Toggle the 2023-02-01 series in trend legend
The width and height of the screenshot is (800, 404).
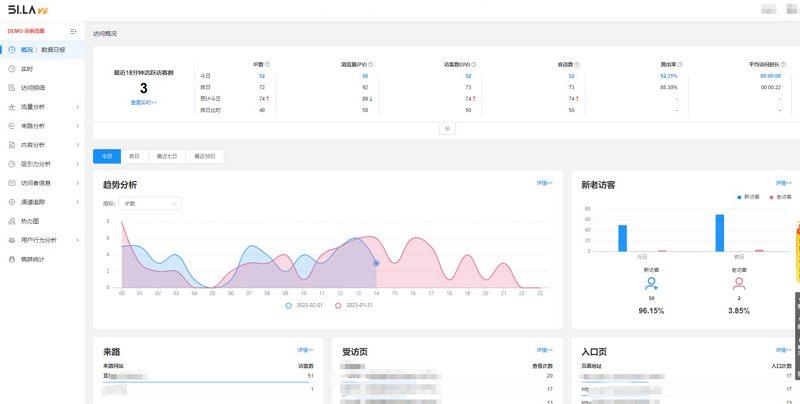pos(304,305)
